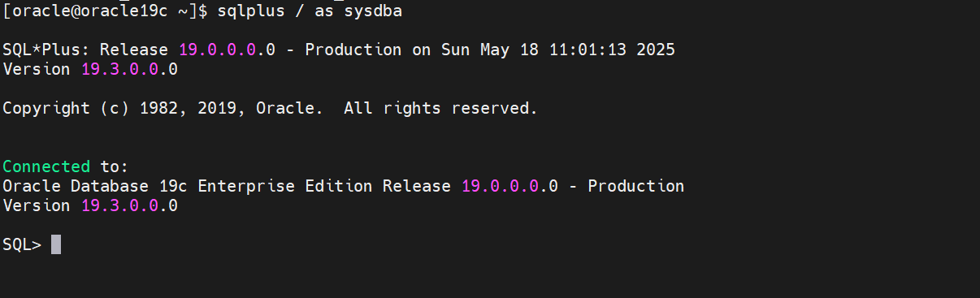Click magenta 19.0.0.0 in SQL*Plus release line

click(218, 50)
